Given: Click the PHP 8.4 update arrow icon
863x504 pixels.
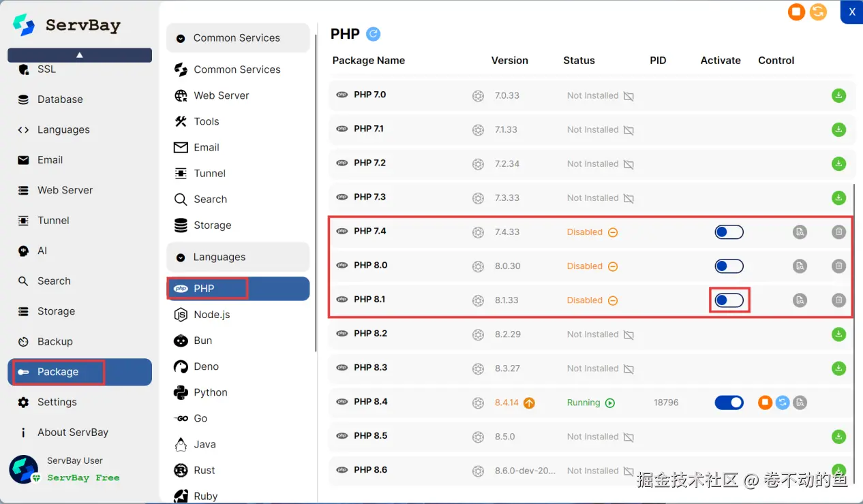Looking at the screenshot, I should pyautogui.click(x=529, y=403).
